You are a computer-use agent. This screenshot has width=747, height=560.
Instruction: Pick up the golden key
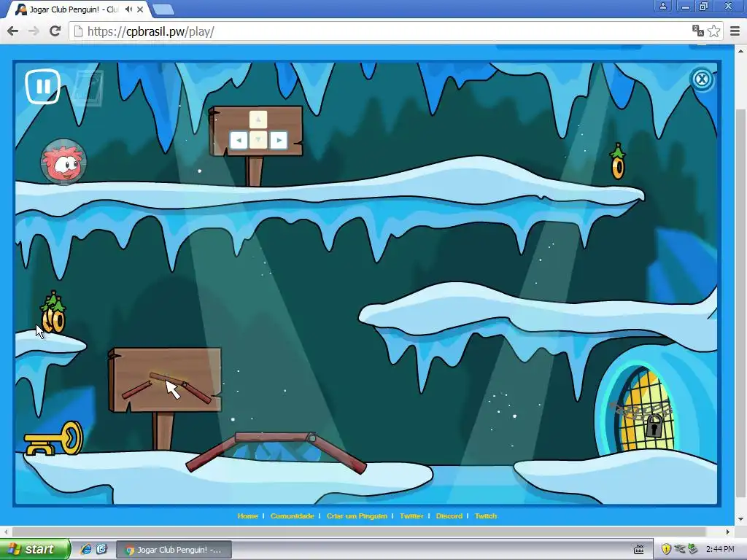[53, 438]
